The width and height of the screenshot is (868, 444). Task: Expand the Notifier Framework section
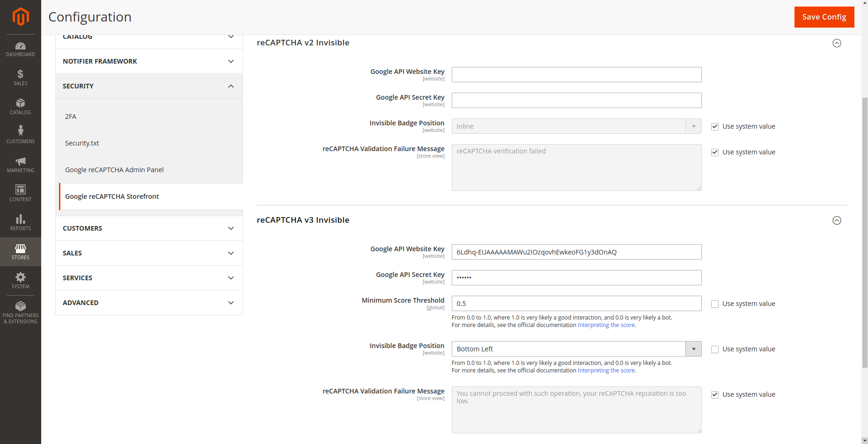[x=149, y=61]
